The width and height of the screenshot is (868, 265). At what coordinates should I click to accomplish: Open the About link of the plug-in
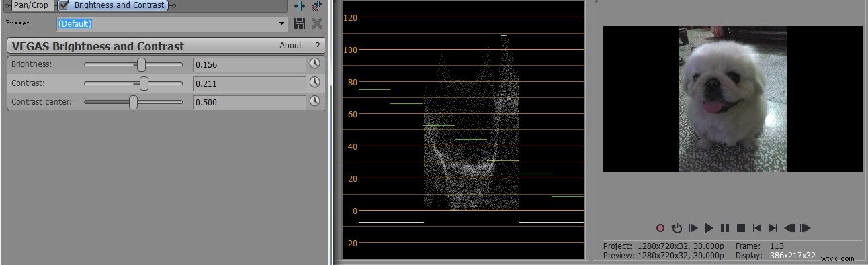[x=291, y=46]
